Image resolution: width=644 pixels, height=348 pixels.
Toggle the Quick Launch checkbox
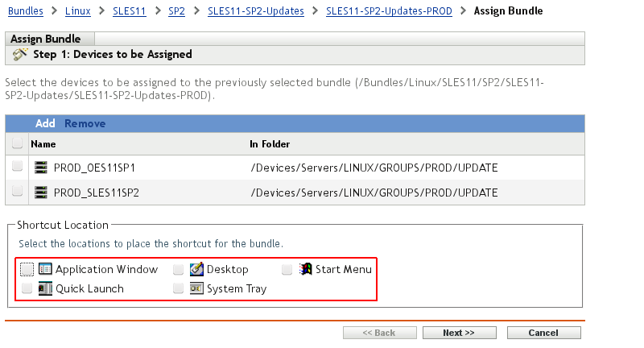point(27,288)
